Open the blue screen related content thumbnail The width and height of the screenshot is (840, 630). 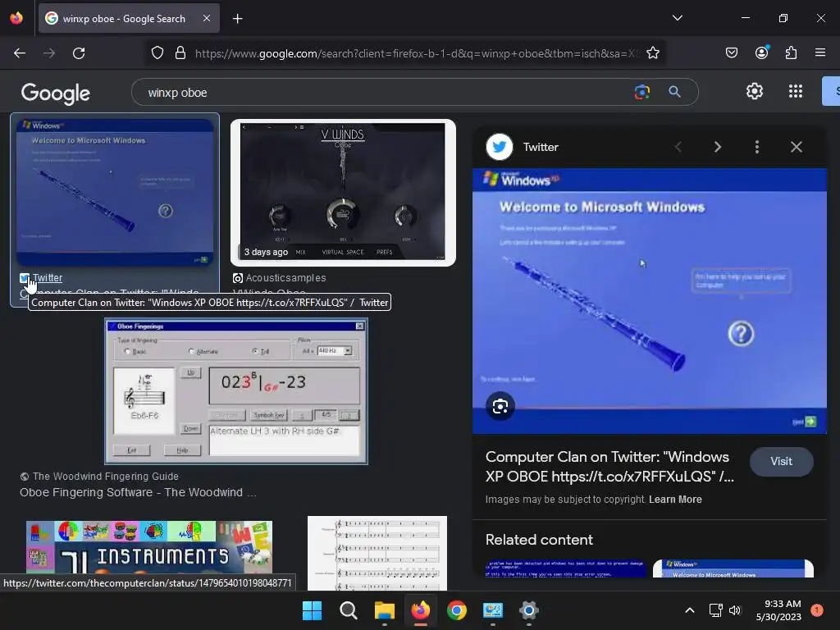pos(566,568)
